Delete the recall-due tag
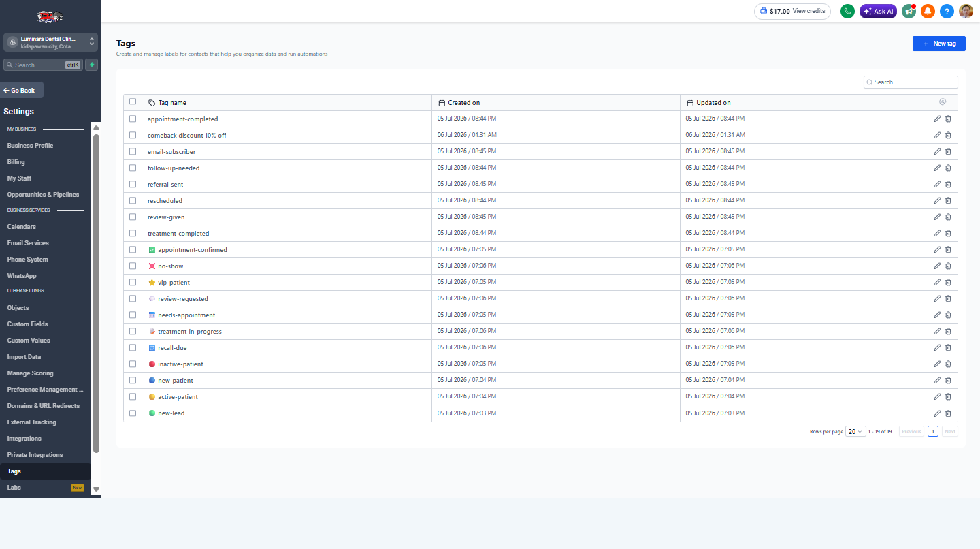The height and width of the screenshot is (549, 980). (x=948, y=348)
